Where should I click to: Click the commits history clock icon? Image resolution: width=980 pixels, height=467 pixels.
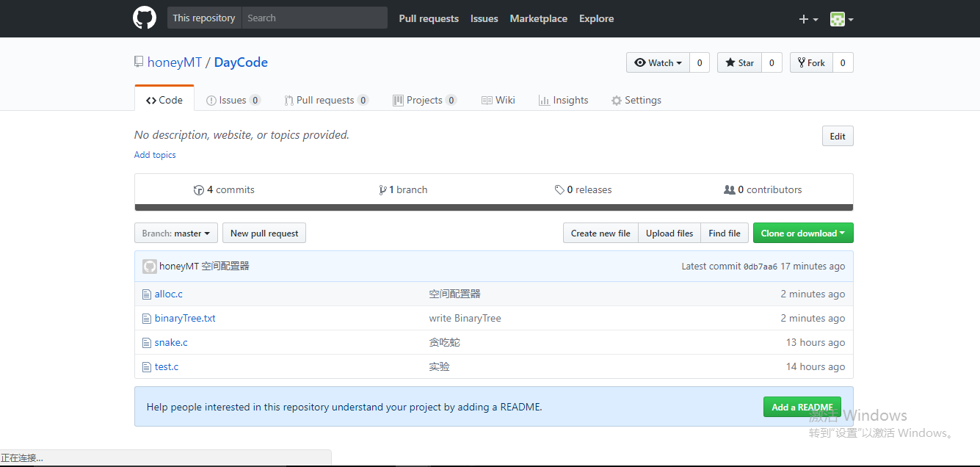[x=199, y=190]
